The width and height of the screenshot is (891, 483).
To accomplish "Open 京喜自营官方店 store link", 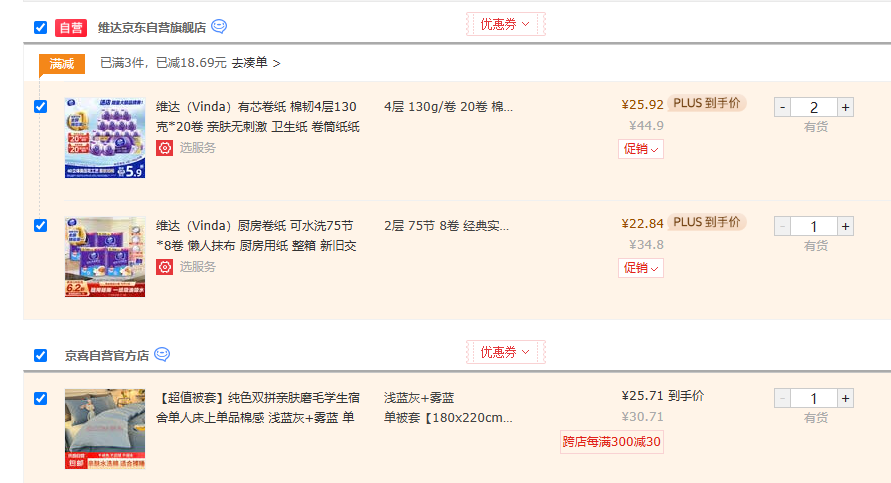I will tap(107, 356).
